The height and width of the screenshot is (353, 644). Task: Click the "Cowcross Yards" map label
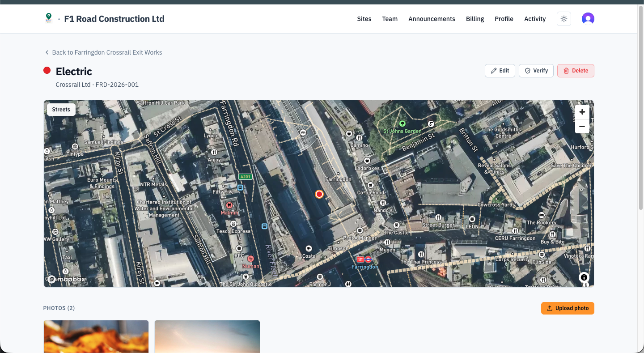pyautogui.click(x=496, y=204)
